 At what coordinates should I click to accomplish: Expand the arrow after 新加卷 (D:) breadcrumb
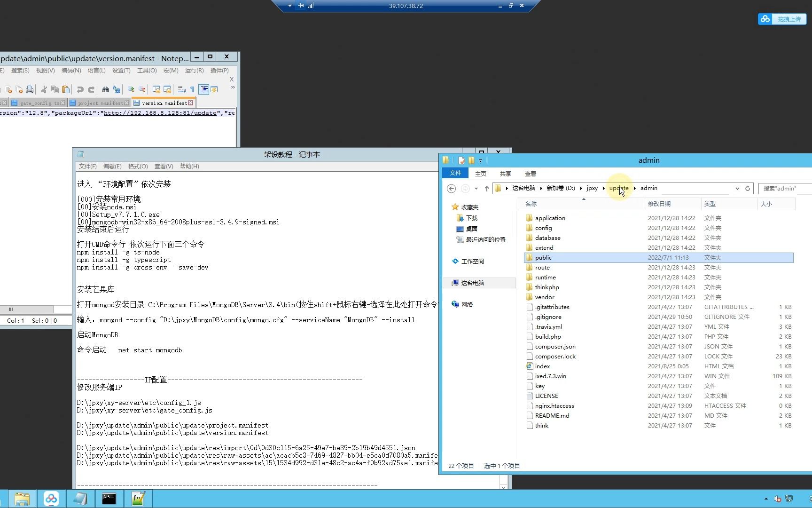[x=581, y=188]
